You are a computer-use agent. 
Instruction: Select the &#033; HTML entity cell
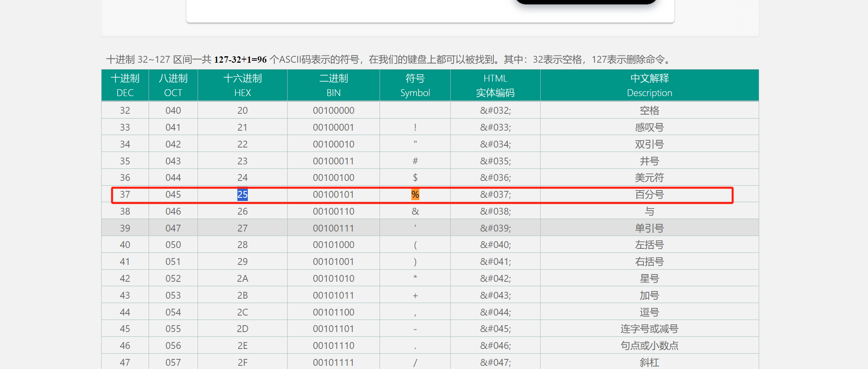pyautogui.click(x=495, y=127)
